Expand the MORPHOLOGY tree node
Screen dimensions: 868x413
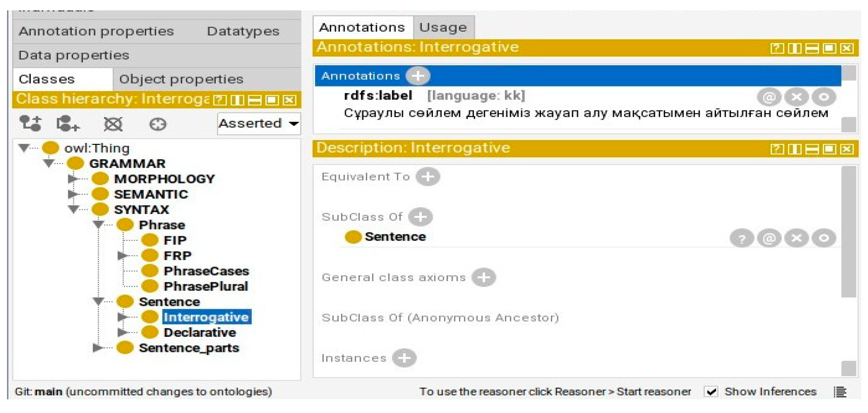click(x=72, y=179)
